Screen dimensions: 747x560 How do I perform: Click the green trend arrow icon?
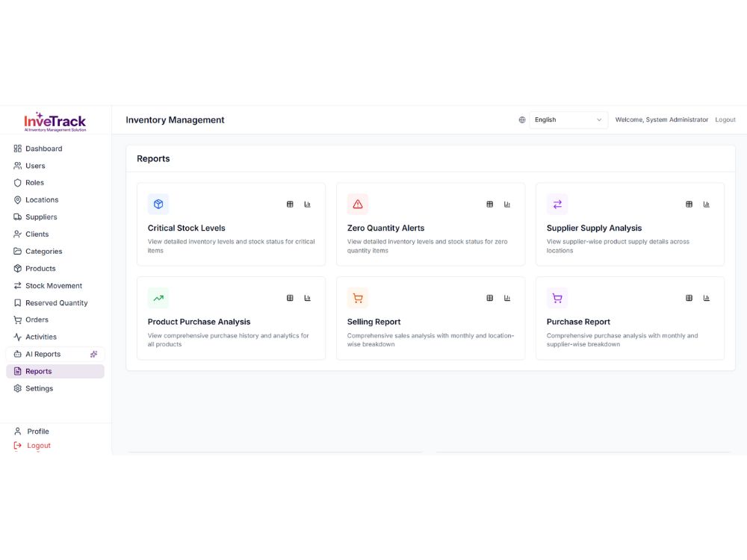158,298
